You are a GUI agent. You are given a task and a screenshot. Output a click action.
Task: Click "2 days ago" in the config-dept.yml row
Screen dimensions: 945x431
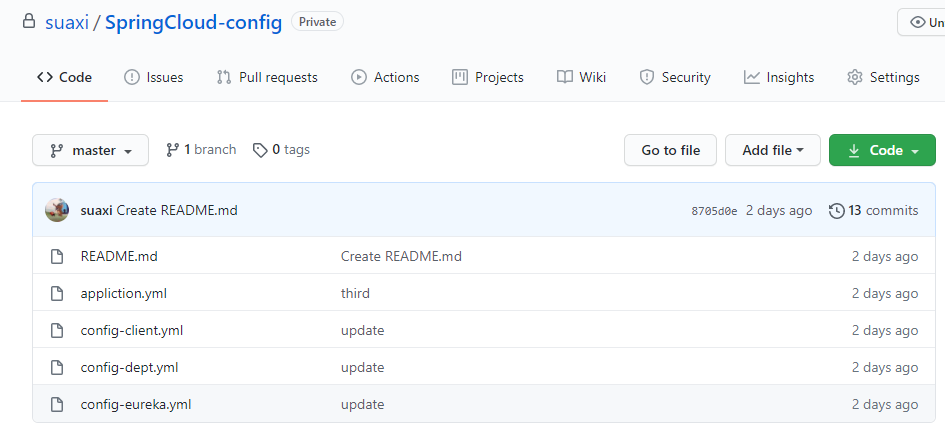click(x=885, y=367)
